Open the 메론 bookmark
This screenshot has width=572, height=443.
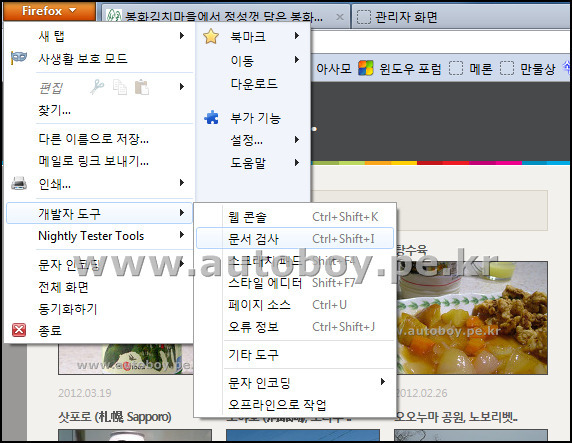(481, 69)
